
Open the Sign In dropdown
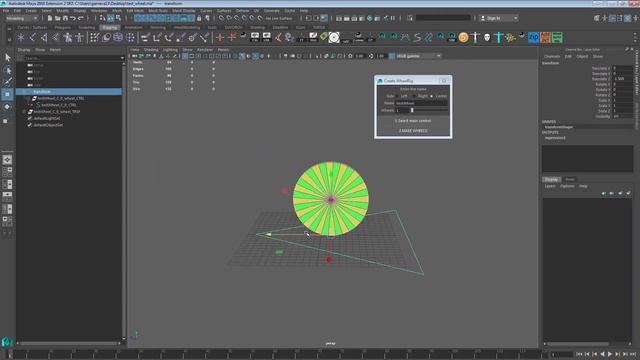[499, 18]
